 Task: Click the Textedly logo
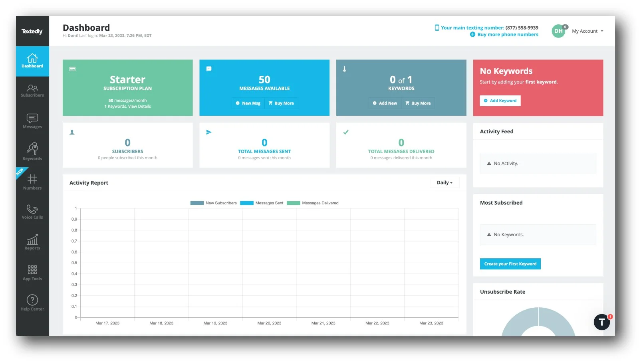[x=32, y=32]
